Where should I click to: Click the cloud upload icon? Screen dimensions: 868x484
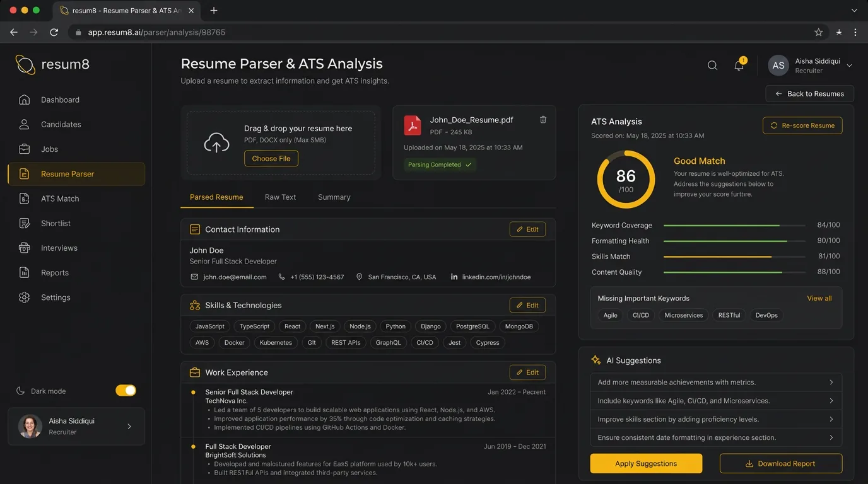tap(216, 143)
